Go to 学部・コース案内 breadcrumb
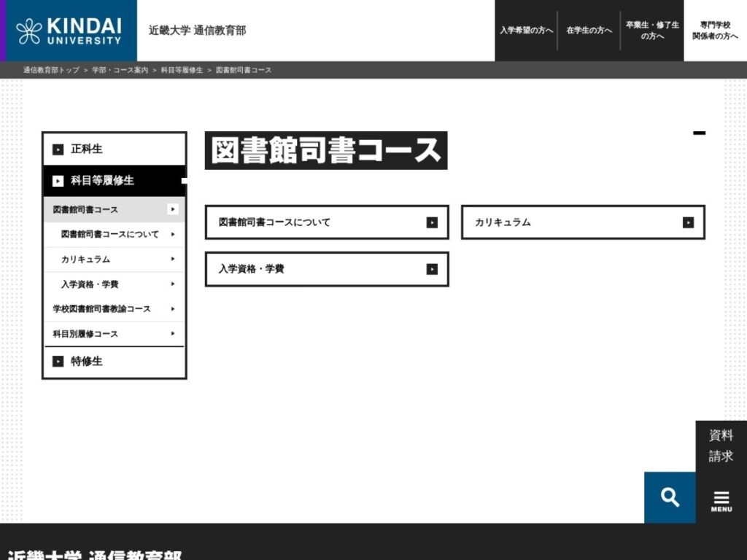Screen dimensions: 747x560 point(120,70)
